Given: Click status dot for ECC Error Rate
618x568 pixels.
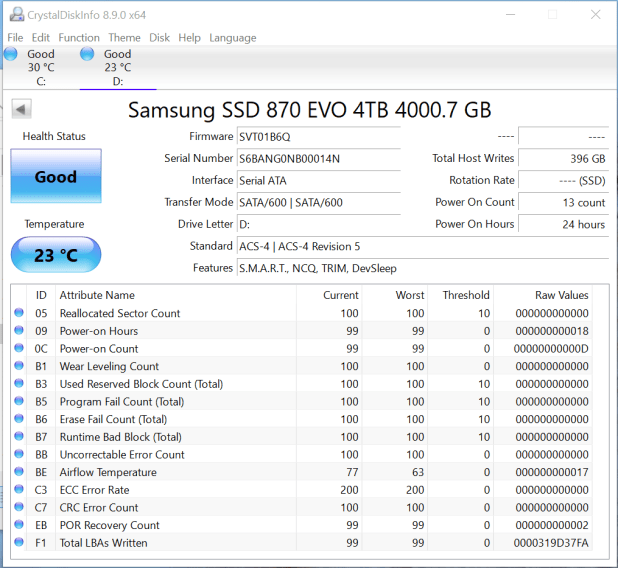Looking at the screenshot, I should [x=19, y=489].
